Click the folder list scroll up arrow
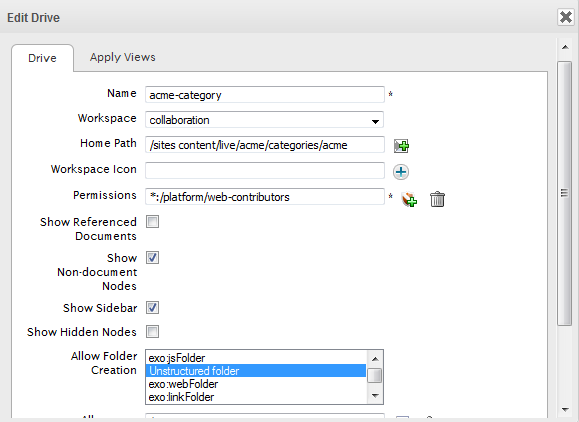The image size is (579, 422). click(375, 359)
